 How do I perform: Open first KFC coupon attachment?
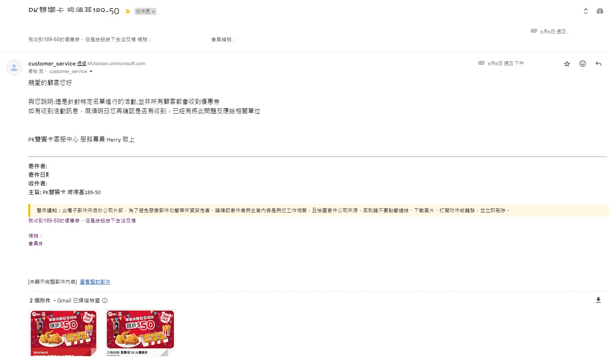pos(64,333)
